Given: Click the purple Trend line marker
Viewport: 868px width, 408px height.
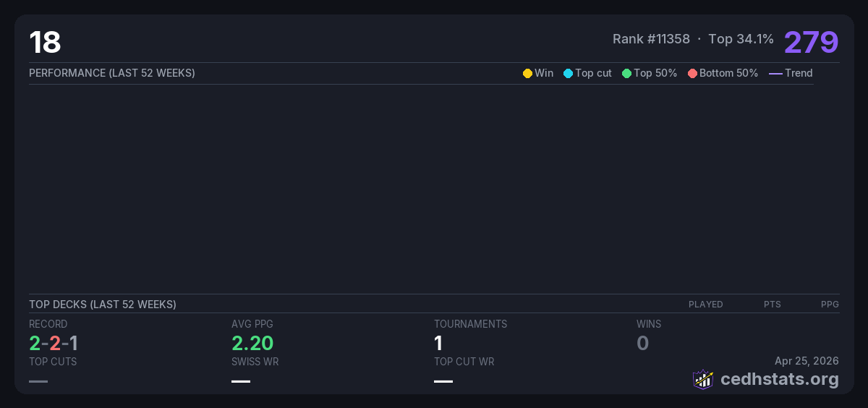Looking at the screenshot, I should point(775,73).
